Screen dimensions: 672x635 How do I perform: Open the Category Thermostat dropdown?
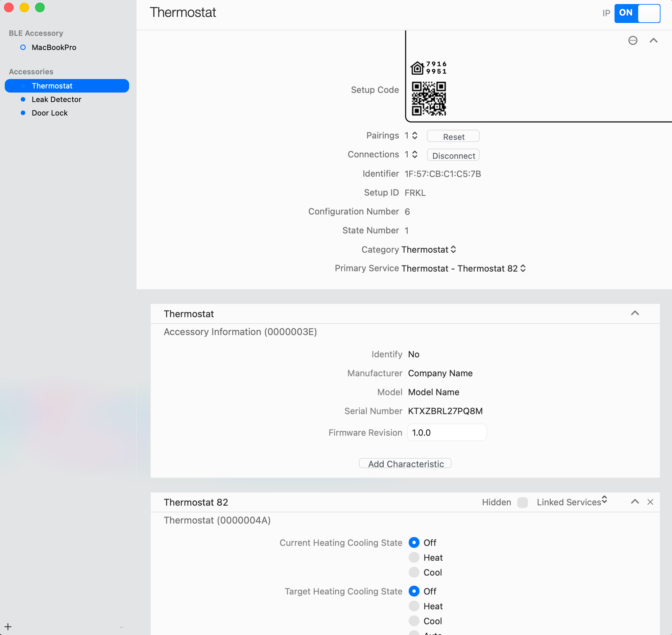tap(429, 250)
